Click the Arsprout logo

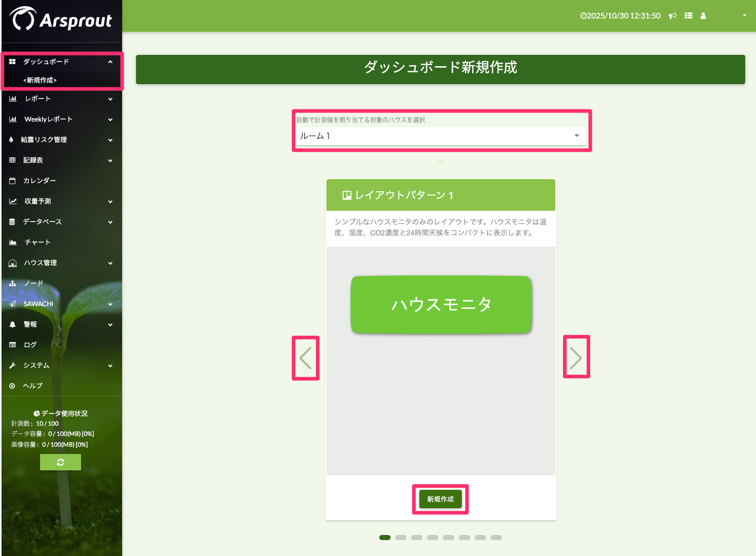(x=61, y=20)
